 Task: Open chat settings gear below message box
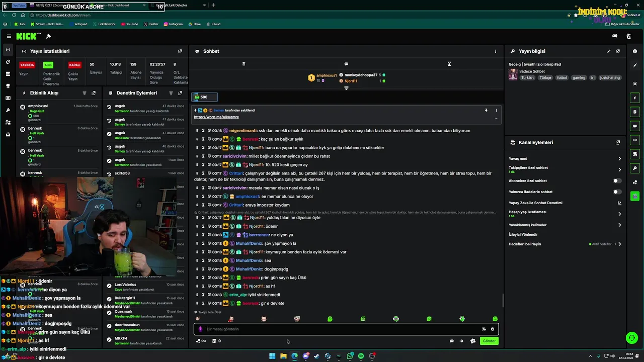click(462, 341)
